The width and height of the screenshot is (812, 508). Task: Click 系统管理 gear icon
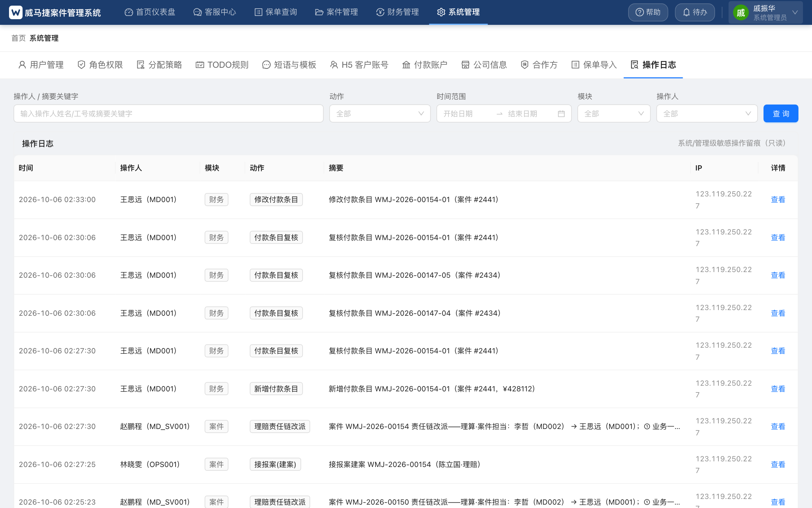(441, 12)
